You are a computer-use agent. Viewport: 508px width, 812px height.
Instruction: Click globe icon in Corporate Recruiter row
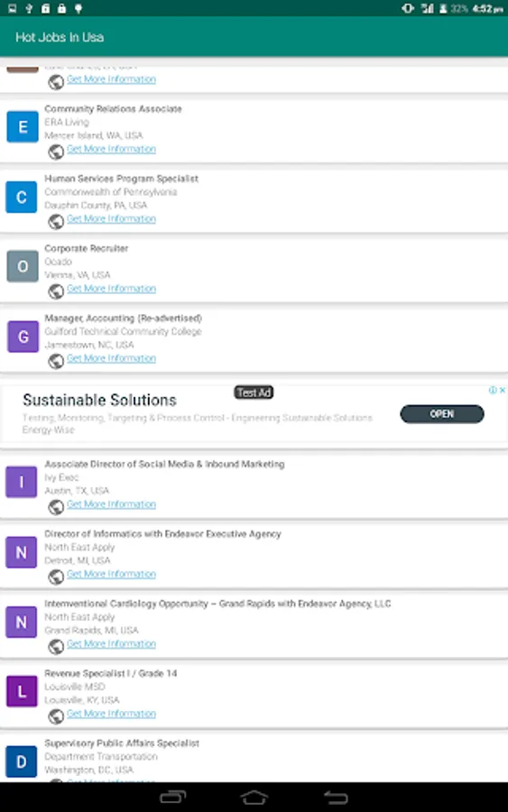56,291
